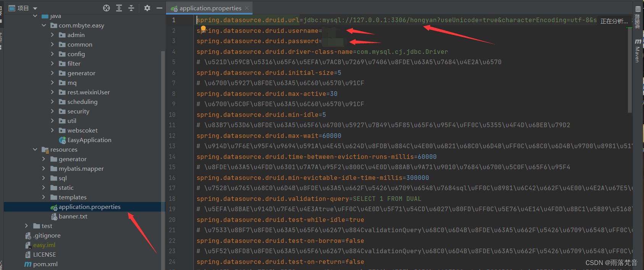Click the resources folder icon

click(45, 150)
